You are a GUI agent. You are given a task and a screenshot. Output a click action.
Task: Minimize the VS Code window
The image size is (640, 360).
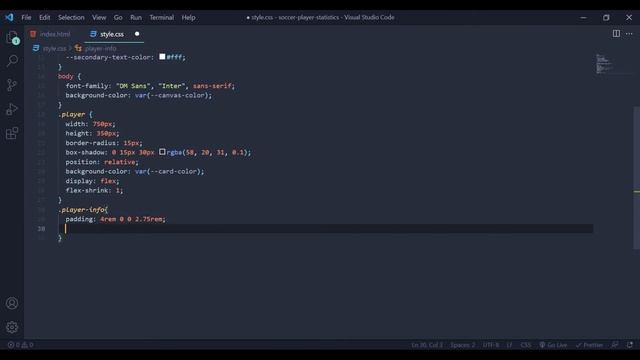pyautogui.click(x=583, y=18)
